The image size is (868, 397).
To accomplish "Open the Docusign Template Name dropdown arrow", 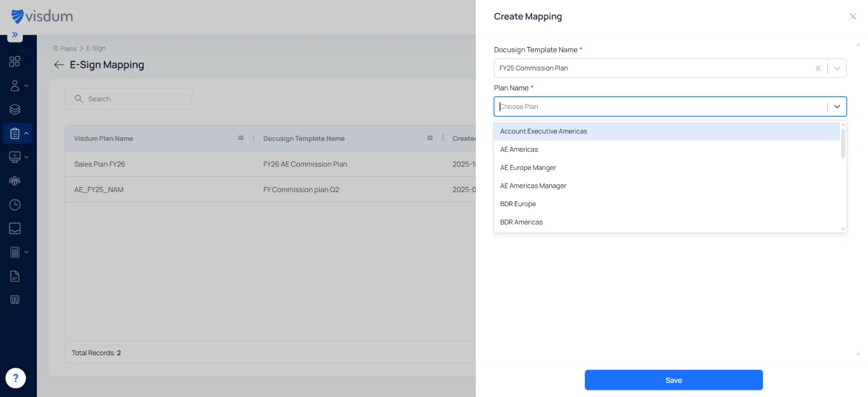I will (x=837, y=68).
